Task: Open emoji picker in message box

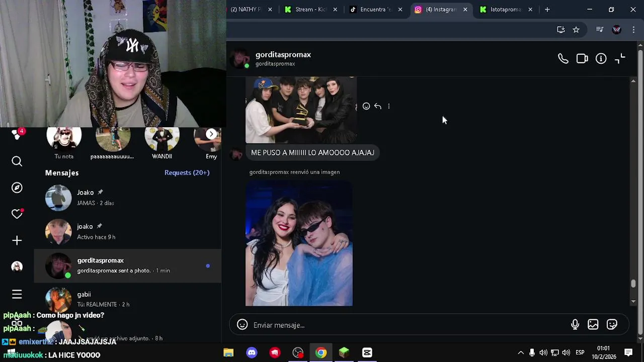Action: (x=242, y=325)
